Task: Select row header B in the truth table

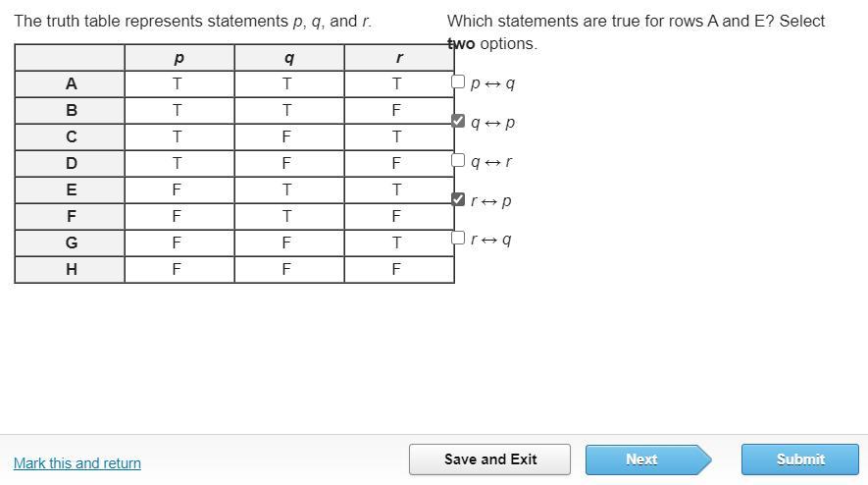Action: click(x=71, y=111)
